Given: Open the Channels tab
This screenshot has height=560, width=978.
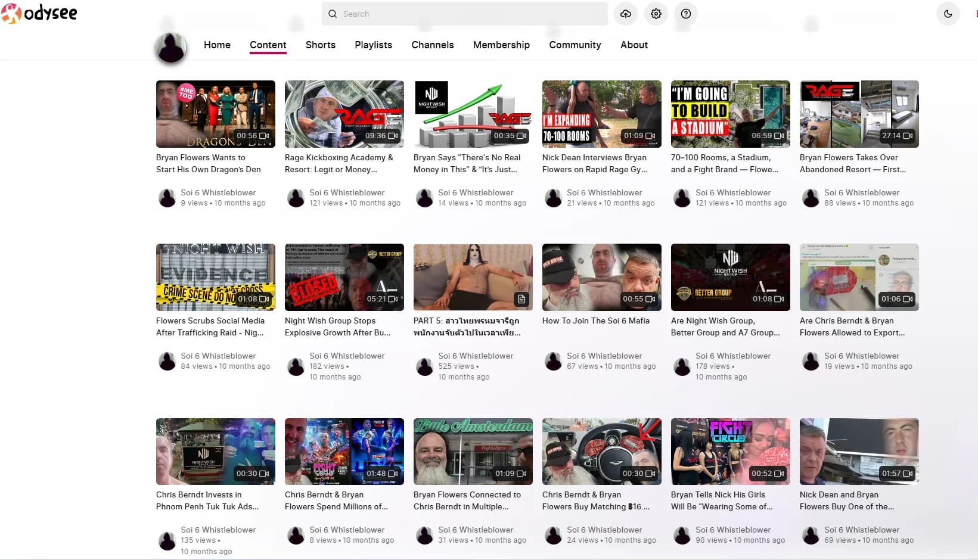Looking at the screenshot, I should click(x=433, y=45).
